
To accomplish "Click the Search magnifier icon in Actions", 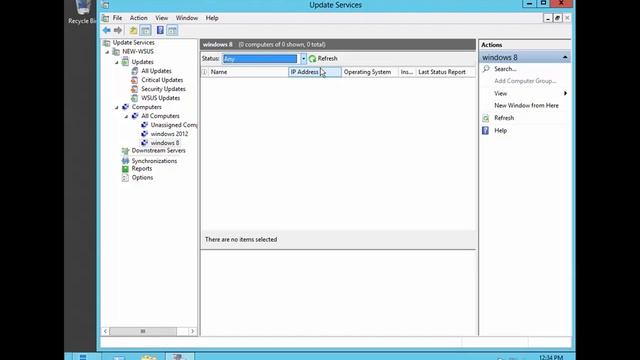I will (486, 69).
